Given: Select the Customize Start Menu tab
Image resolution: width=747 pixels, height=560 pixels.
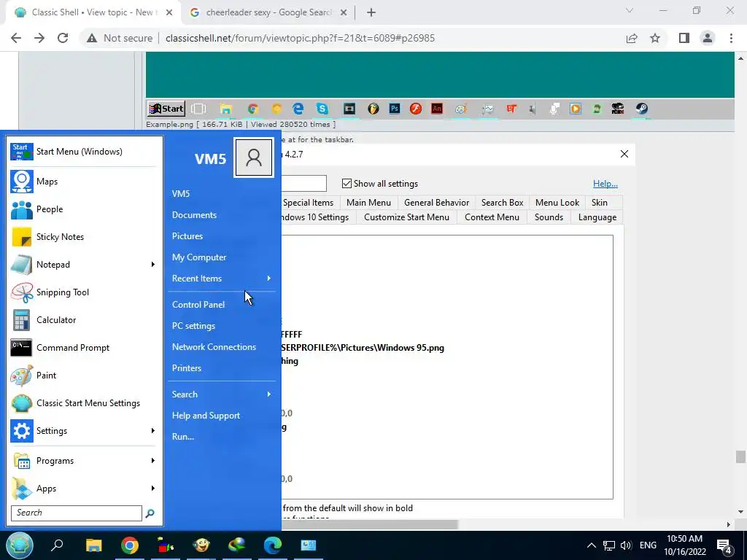Looking at the screenshot, I should tap(406, 217).
